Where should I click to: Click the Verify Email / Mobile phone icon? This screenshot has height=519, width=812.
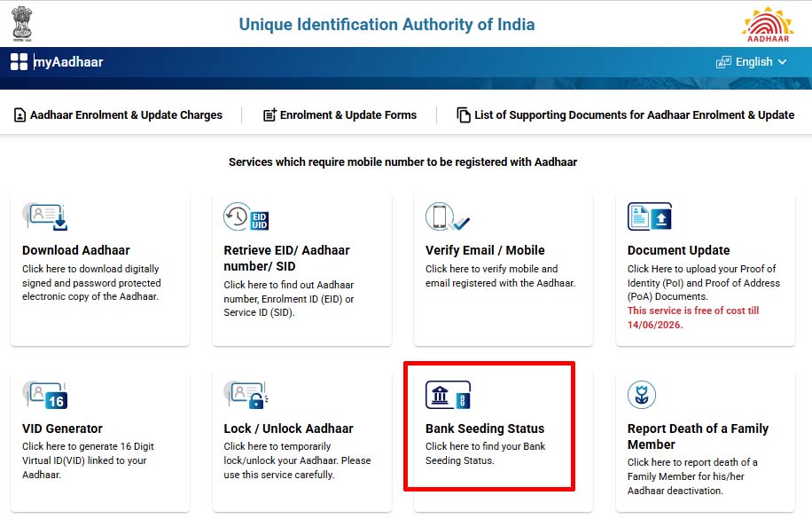click(448, 216)
